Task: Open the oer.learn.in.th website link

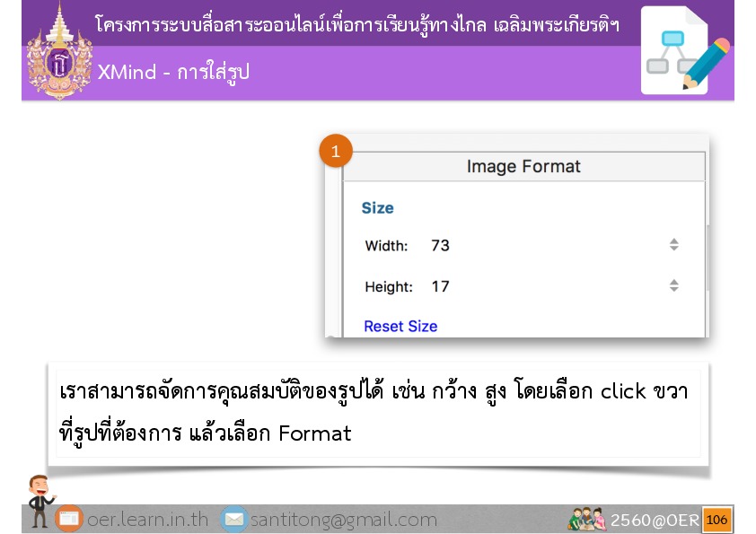Action: coord(147,520)
